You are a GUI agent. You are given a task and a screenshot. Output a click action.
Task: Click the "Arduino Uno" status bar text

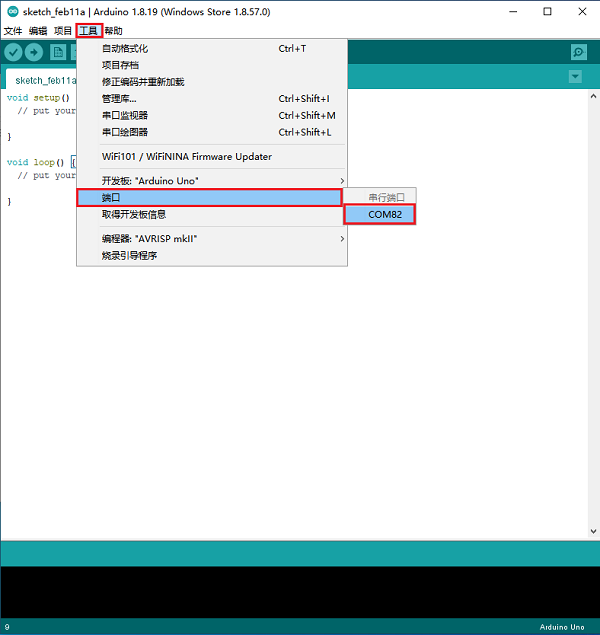562,627
